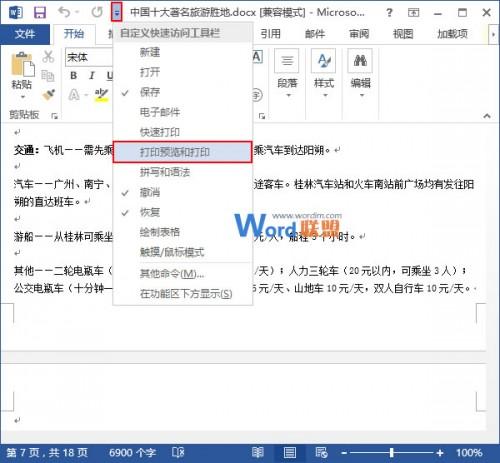Open proofing errors book icon in status bar
Viewport: 500px width, 463px height.
(x=178, y=453)
